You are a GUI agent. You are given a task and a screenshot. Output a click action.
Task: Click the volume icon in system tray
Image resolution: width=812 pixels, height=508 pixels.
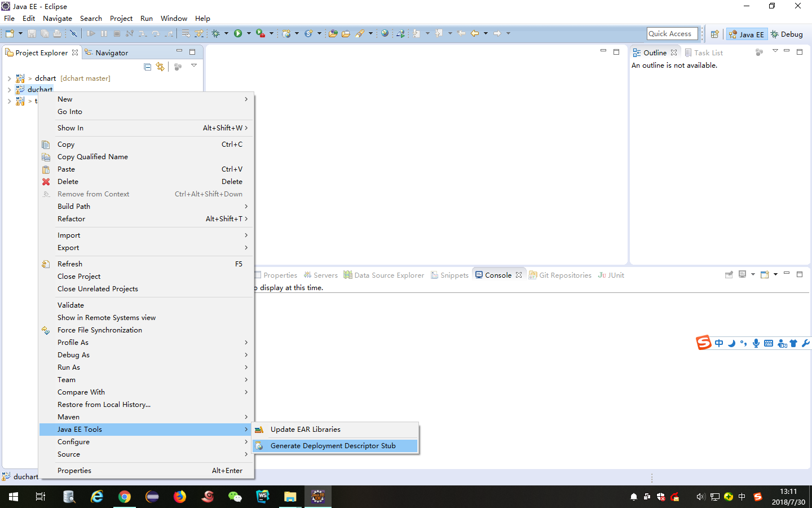700,497
